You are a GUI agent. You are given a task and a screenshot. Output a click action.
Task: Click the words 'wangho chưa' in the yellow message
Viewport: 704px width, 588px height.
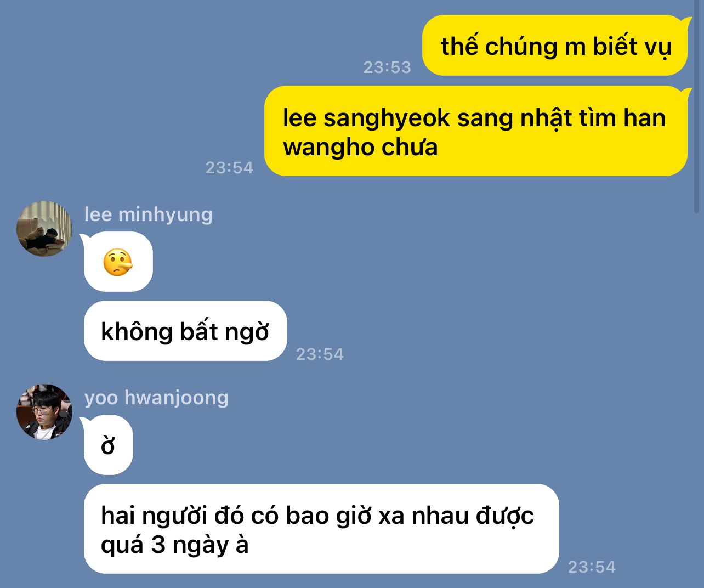coord(360,147)
